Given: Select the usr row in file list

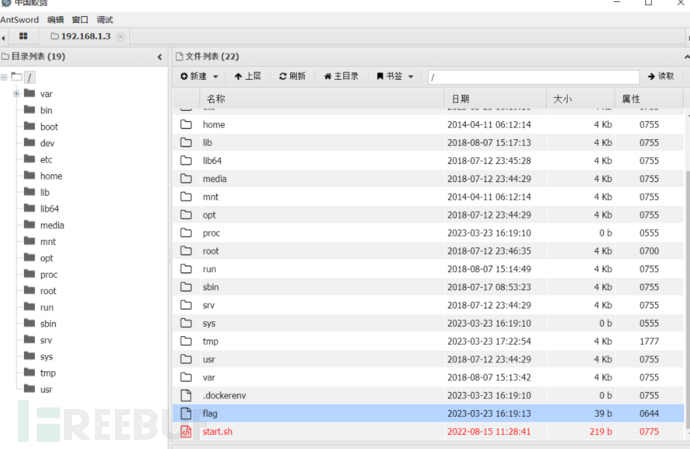Looking at the screenshot, I should tap(428, 359).
